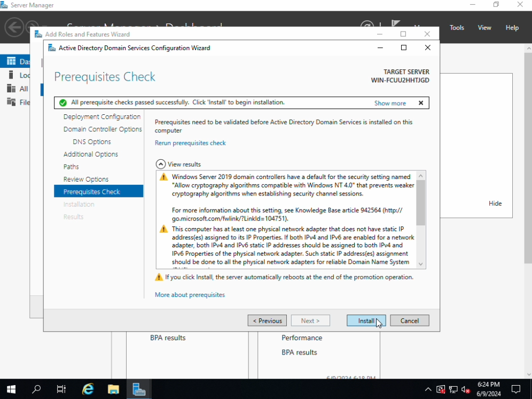Screen dimensions: 532x399
Task: Click Server Manager refresh icon
Action: pyautogui.click(x=367, y=25)
